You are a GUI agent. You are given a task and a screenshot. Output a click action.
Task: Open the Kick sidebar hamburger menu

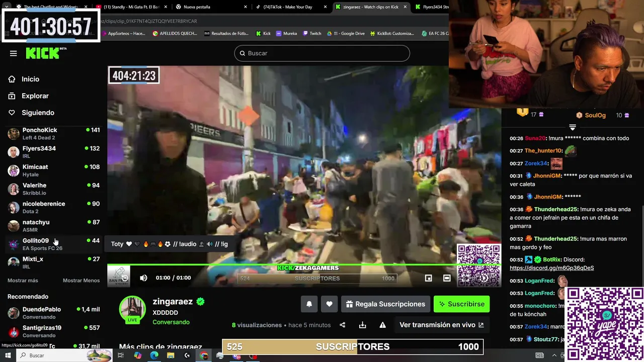coord(14,53)
